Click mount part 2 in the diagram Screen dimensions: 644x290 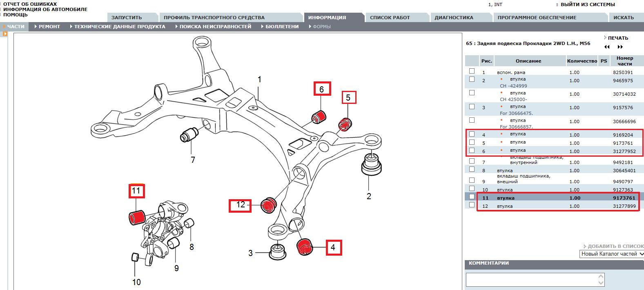click(371, 166)
